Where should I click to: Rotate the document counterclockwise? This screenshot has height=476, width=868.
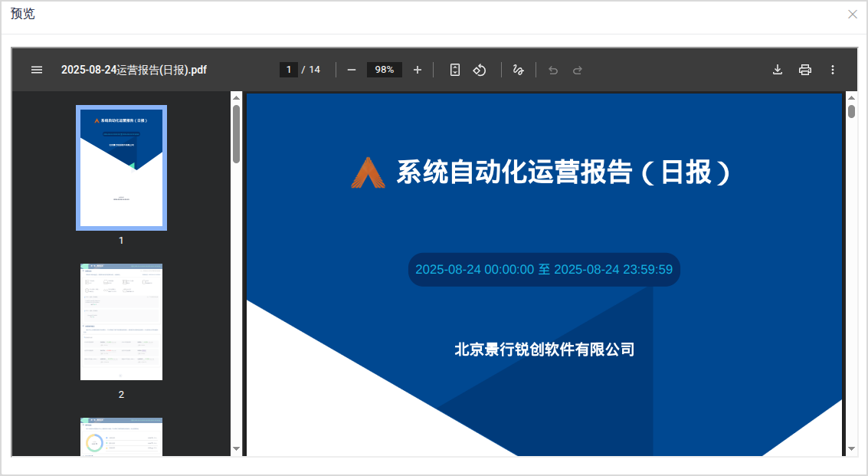coord(480,70)
